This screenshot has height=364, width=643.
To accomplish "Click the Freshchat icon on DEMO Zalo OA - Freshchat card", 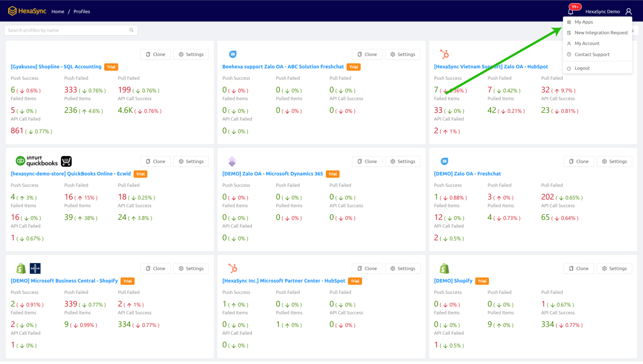I will point(444,161).
